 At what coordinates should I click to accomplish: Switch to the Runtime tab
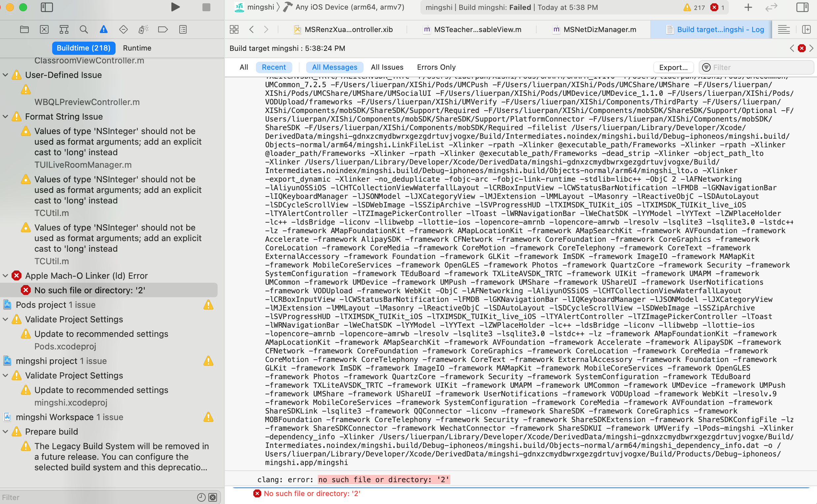(137, 48)
